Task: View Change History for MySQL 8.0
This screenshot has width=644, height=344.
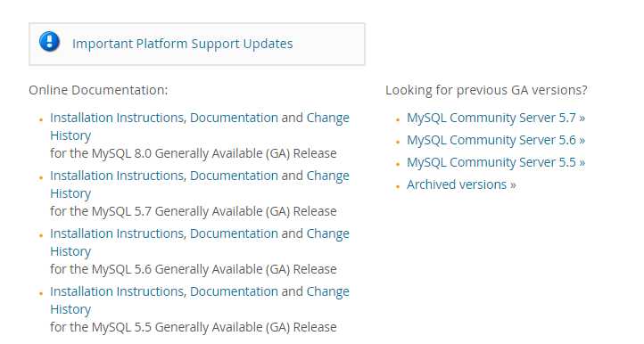Action: pos(327,118)
